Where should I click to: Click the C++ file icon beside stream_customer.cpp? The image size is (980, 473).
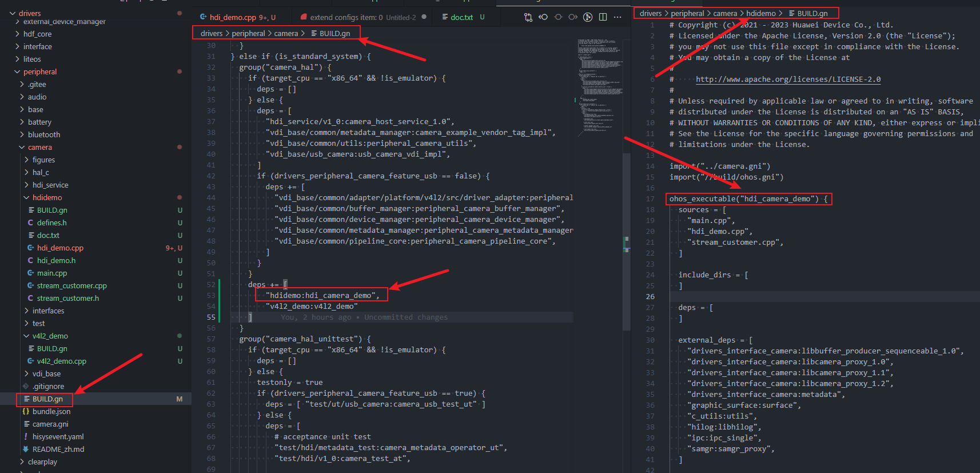pyautogui.click(x=30, y=285)
